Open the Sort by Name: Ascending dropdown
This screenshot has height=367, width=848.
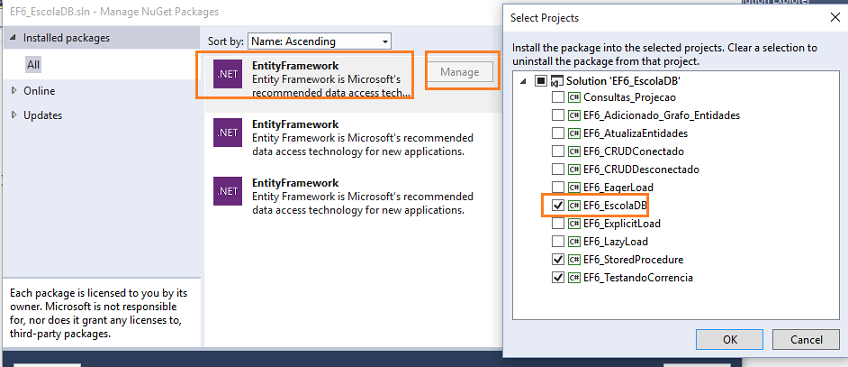(320, 41)
